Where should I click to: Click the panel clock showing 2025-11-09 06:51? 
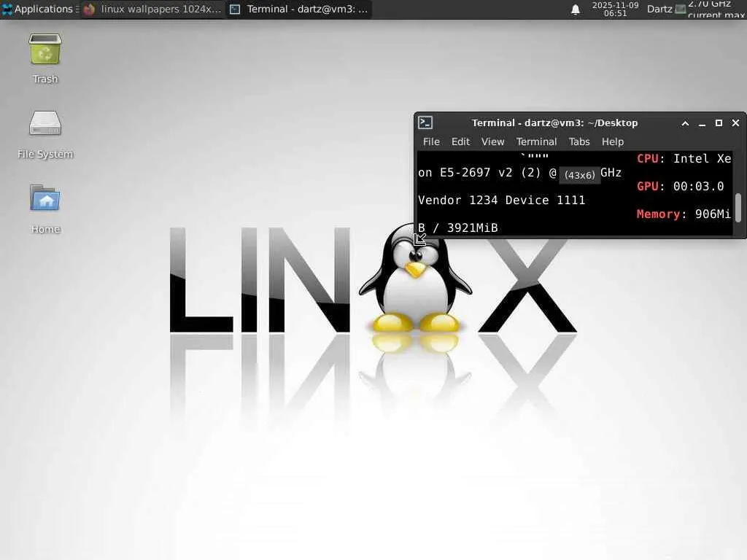(x=615, y=9)
